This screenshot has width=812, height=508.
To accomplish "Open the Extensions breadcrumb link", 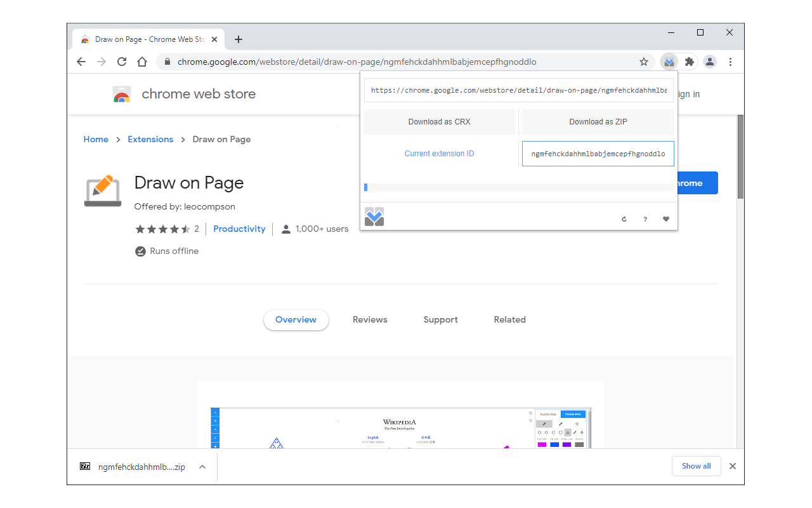I will click(x=150, y=139).
